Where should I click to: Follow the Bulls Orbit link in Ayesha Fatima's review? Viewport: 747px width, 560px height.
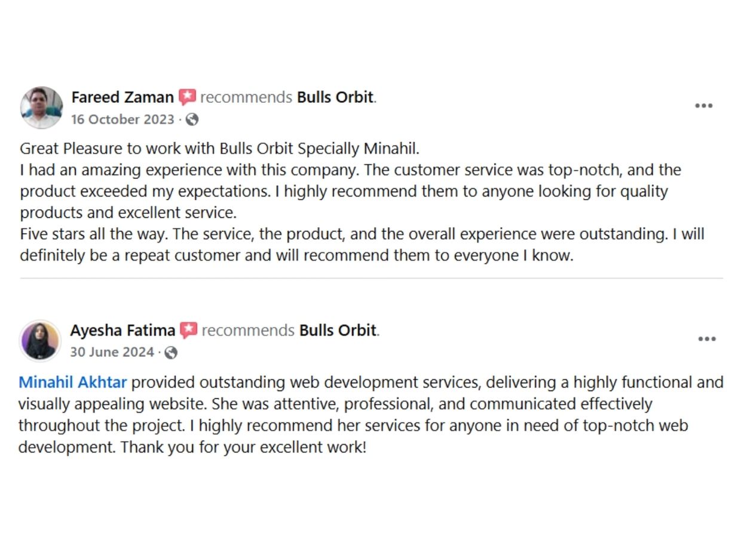(338, 330)
